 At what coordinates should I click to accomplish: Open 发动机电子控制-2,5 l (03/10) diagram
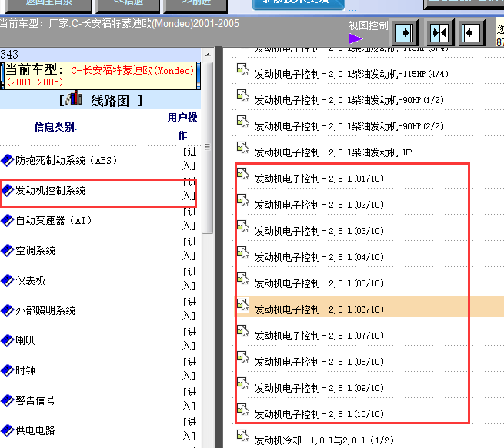(319, 231)
